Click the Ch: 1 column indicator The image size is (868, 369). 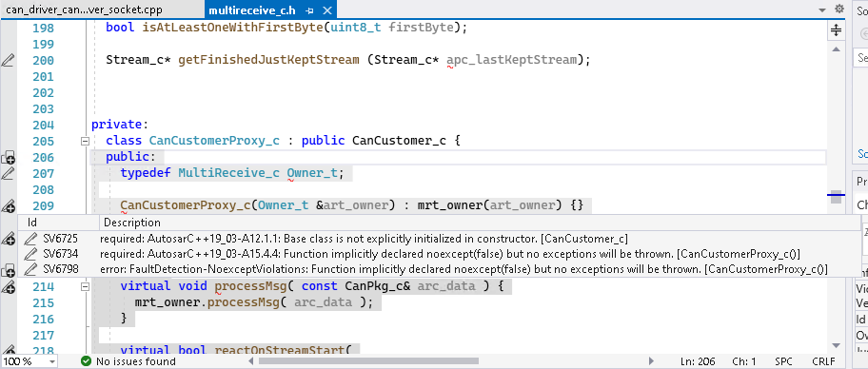coord(744,361)
